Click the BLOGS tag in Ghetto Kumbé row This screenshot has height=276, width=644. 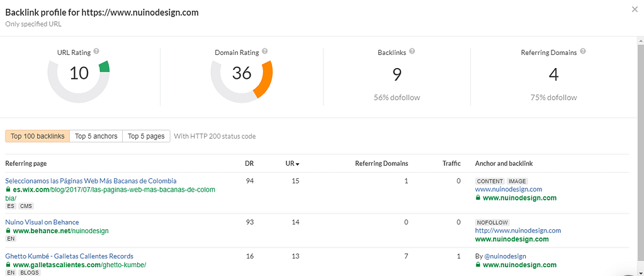pos(29,272)
